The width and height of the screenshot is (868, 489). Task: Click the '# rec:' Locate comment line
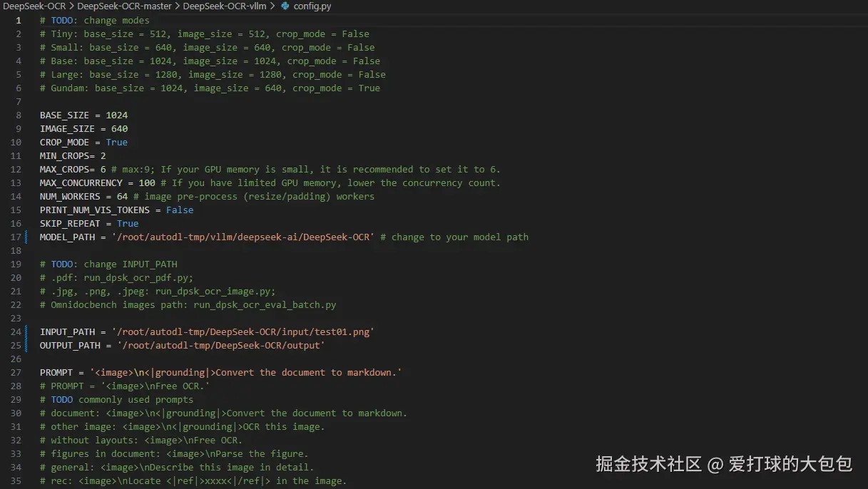click(x=193, y=481)
